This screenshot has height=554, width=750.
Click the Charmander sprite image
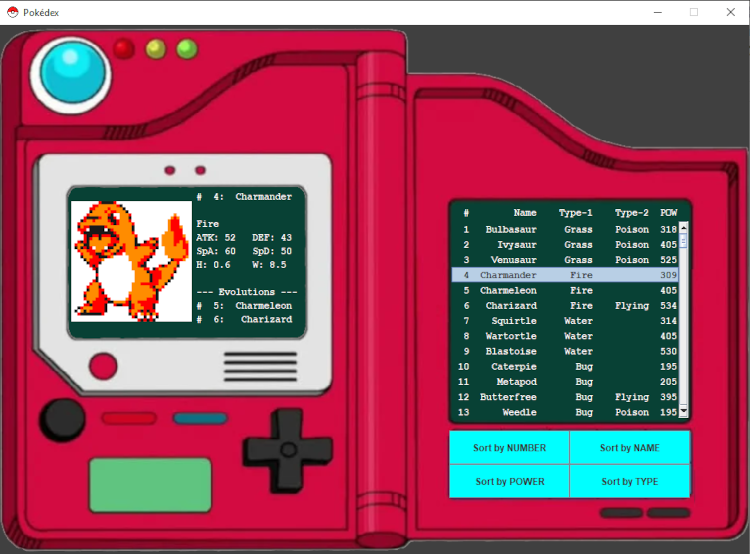(132, 261)
